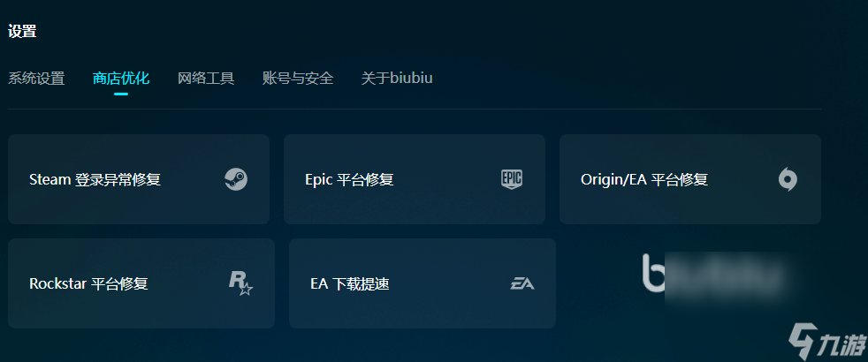868x362 pixels.
Task: Click the Steam logo icon
Action: (236, 179)
